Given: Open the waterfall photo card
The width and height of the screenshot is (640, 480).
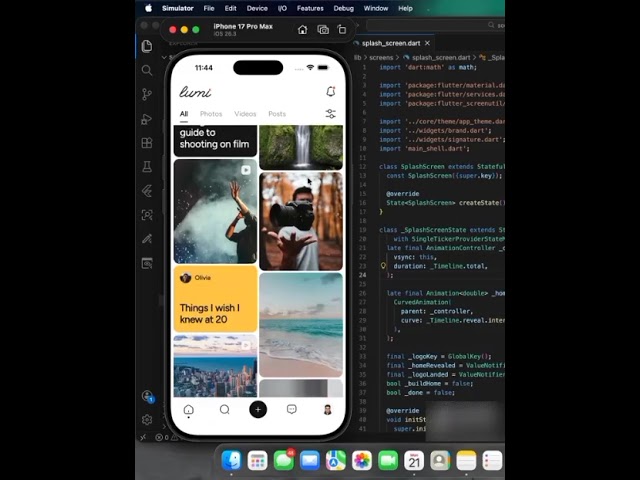Looking at the screenshot, I should point(301,147).
